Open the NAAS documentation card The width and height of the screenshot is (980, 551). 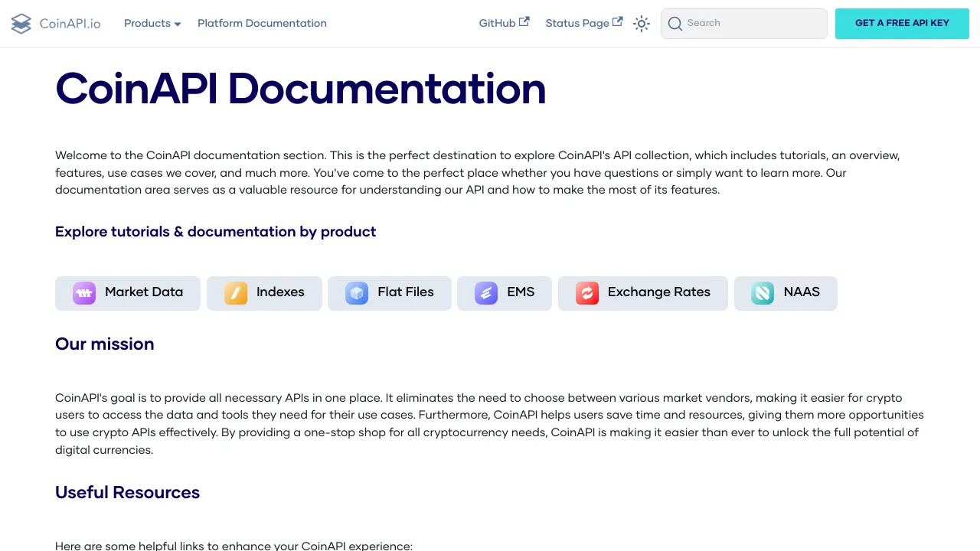[x=786, y=293]
